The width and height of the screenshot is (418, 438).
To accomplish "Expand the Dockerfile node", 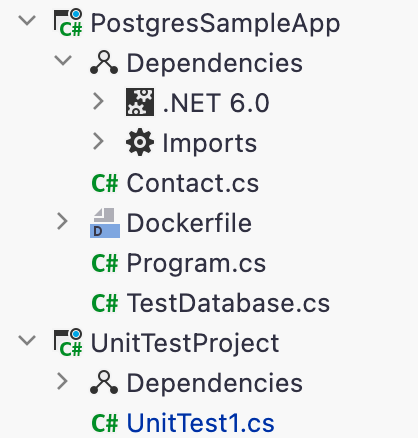I will pos(62,221).
